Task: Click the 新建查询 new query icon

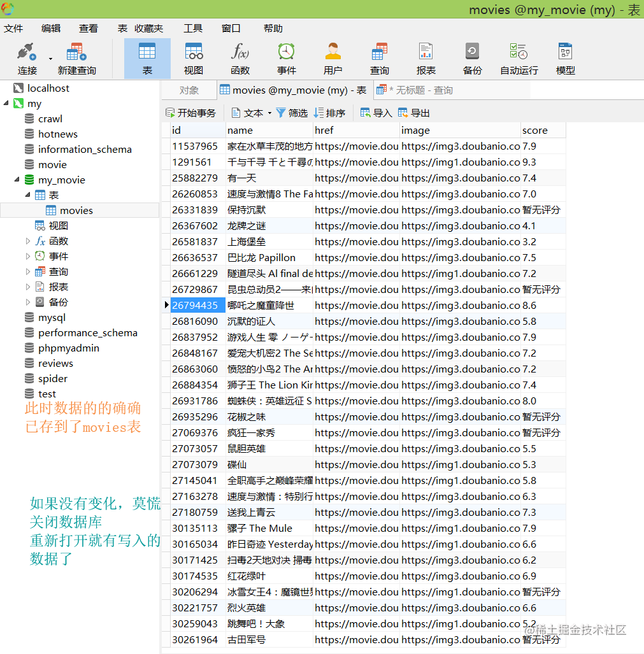Action: (x=76, y=59)
